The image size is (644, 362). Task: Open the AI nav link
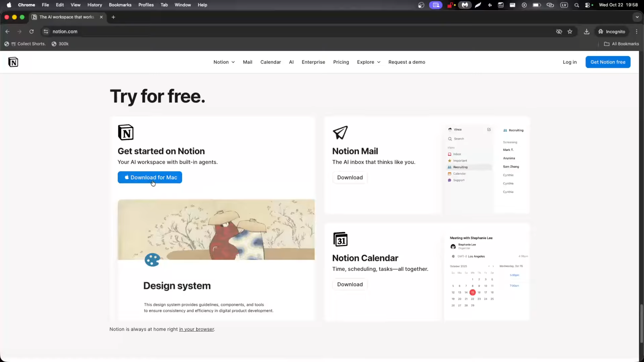291,62
